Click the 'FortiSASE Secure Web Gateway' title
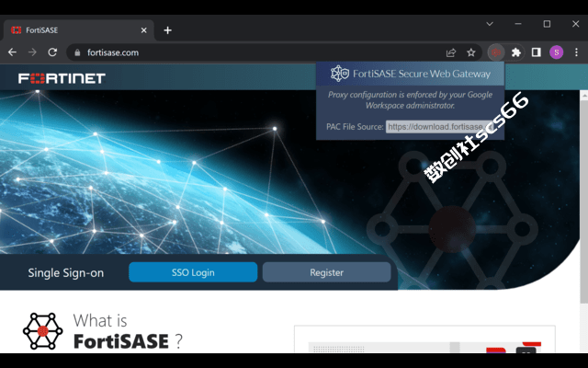Viewport: 588px width, 368px height. point(422,74)
